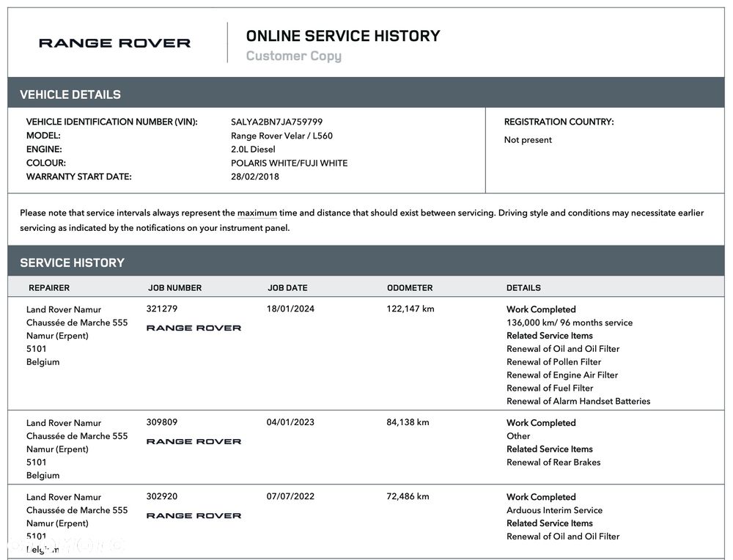Click the Job Number column header
733x560 pixels.
[175, 288]
